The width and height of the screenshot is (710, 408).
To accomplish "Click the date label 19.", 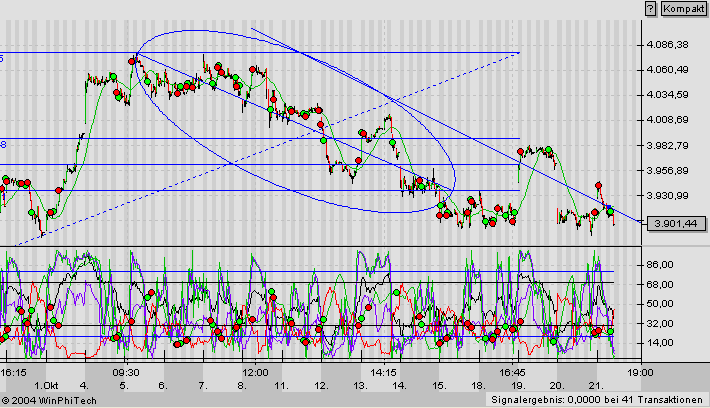I will click(x=518, y=386).
